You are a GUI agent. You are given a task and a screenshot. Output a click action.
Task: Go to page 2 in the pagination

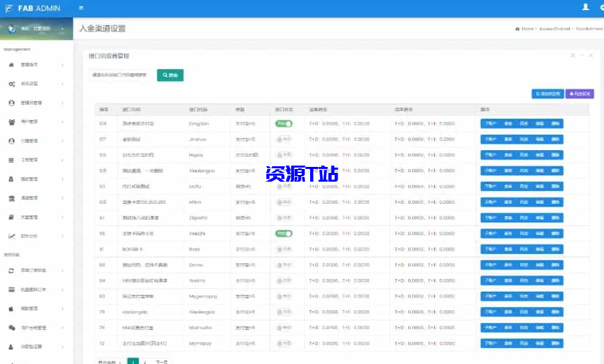pyautogui.click(x=146, y=362)
